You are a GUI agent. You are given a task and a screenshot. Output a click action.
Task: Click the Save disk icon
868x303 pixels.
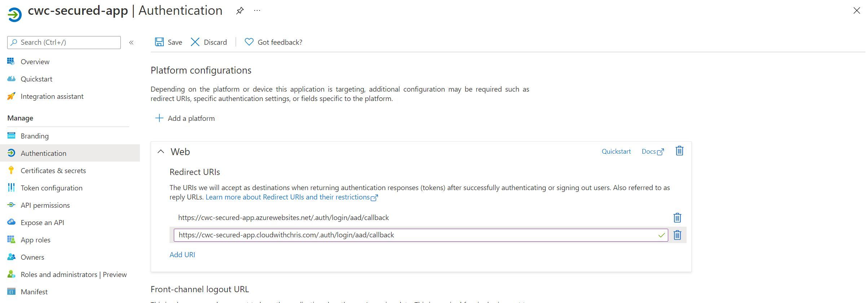click(159, 42)
